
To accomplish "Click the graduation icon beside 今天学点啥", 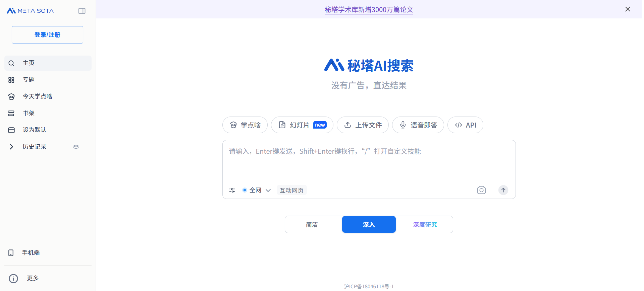I will (11, 96).
